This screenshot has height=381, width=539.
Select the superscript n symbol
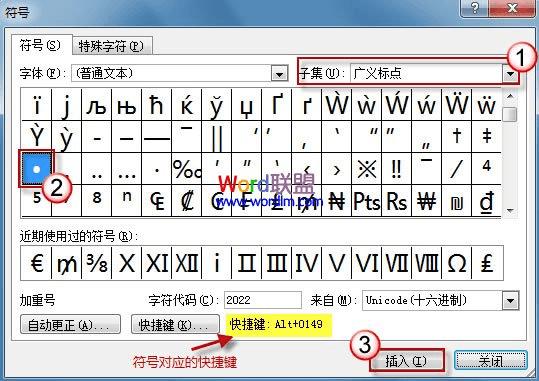pyautogui.click(x=126, y=200)
